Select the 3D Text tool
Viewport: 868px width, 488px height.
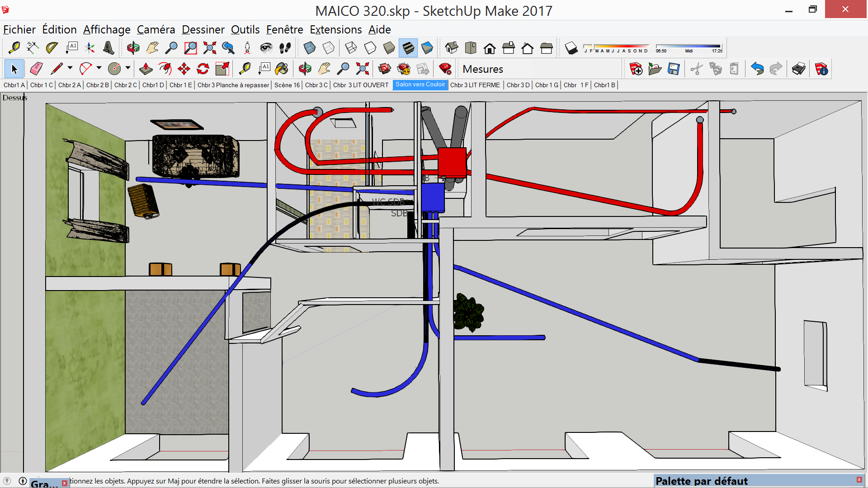tap(108, 48)
